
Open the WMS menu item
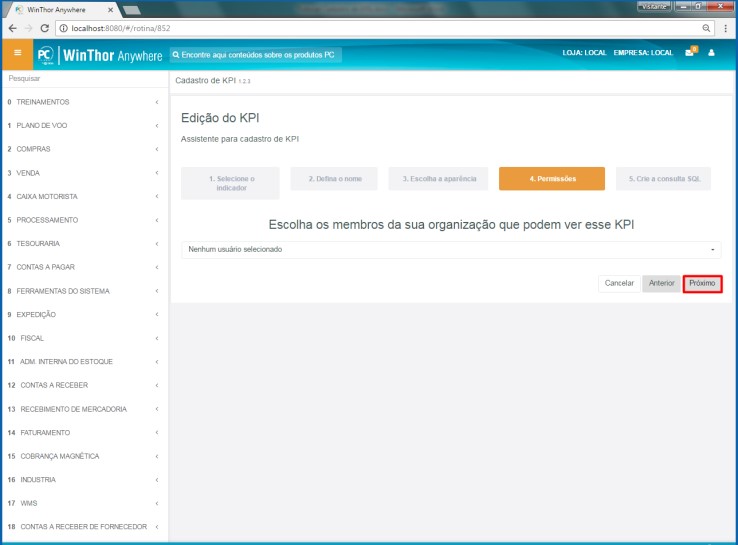pos(84,503)
